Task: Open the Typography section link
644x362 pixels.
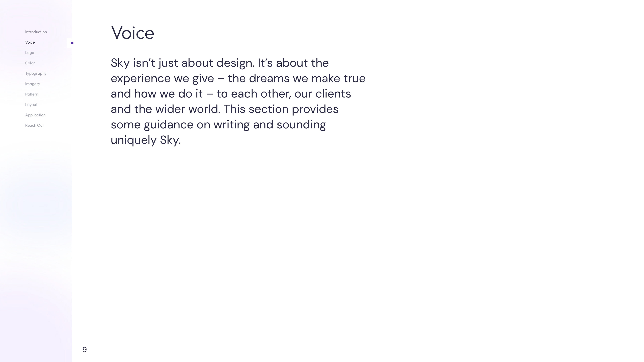Action: tap(36, 73)
